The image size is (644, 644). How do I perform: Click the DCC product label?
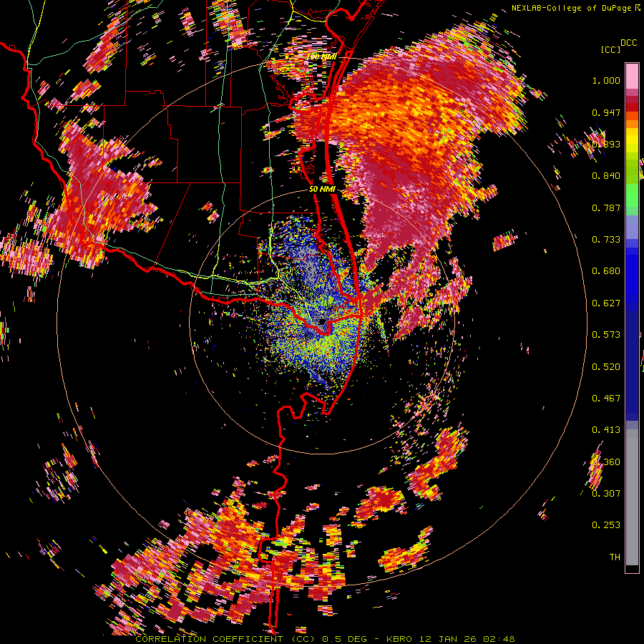tap(629, 43)
